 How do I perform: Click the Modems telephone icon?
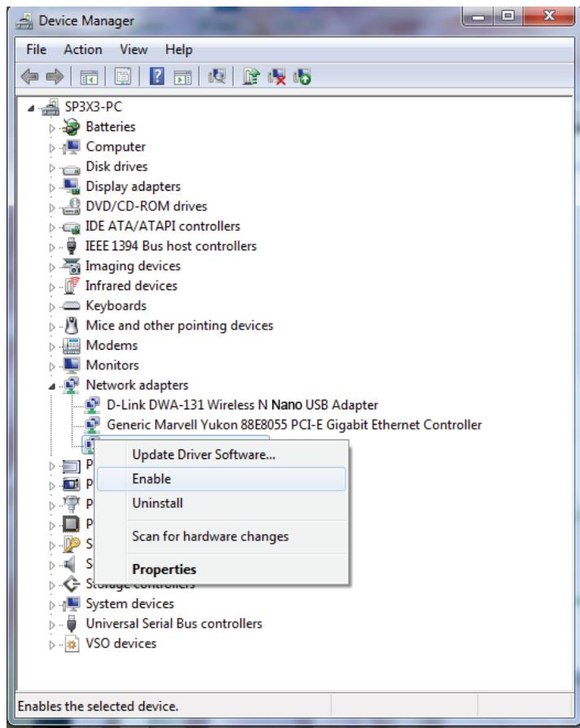tap(71, 346)
